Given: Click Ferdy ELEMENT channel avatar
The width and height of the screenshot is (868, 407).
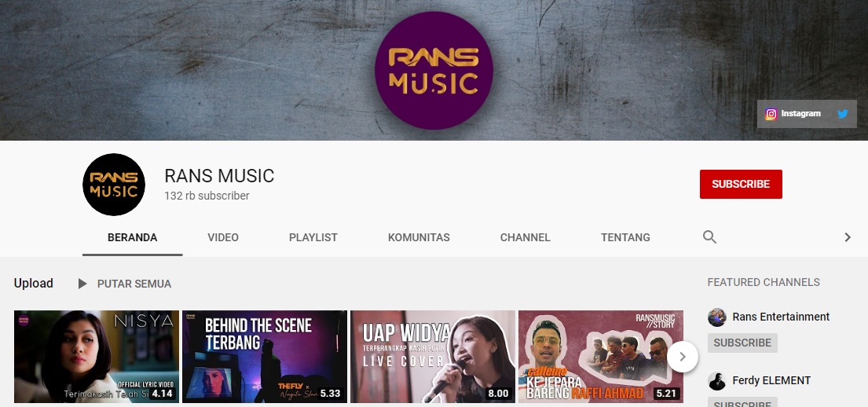Looking at the screenshot, I should [717, 381].
